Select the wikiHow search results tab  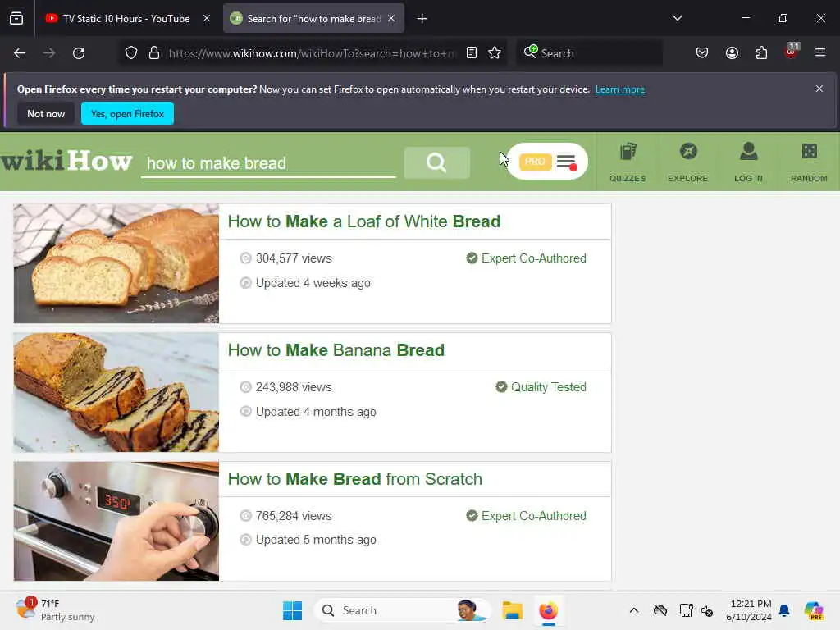coord(313,19)
